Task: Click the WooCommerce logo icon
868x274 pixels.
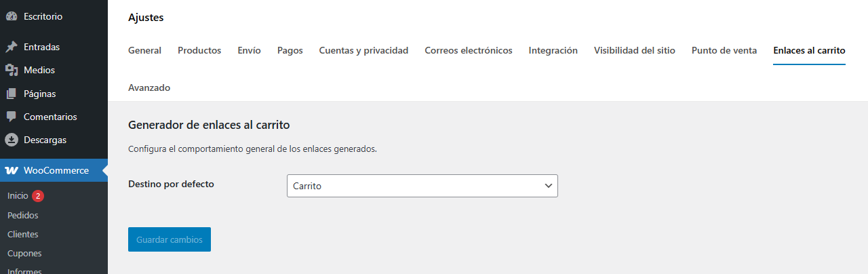Action: (x=12, y=170)
